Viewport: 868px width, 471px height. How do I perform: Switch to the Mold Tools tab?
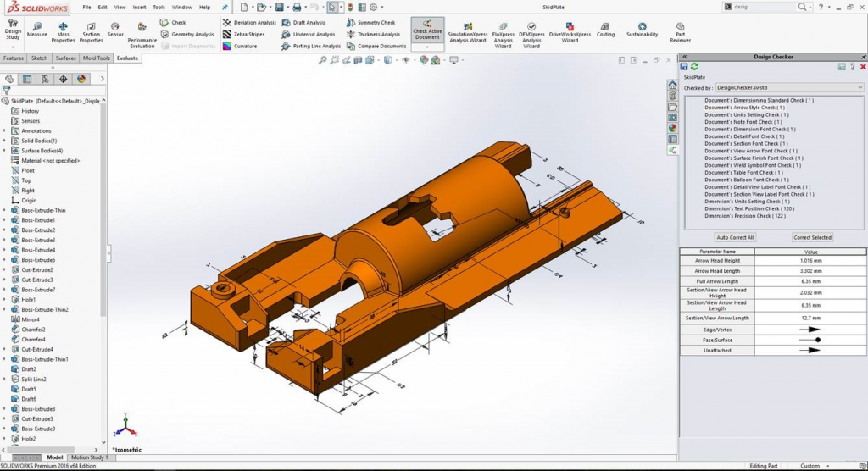point(97,58)
